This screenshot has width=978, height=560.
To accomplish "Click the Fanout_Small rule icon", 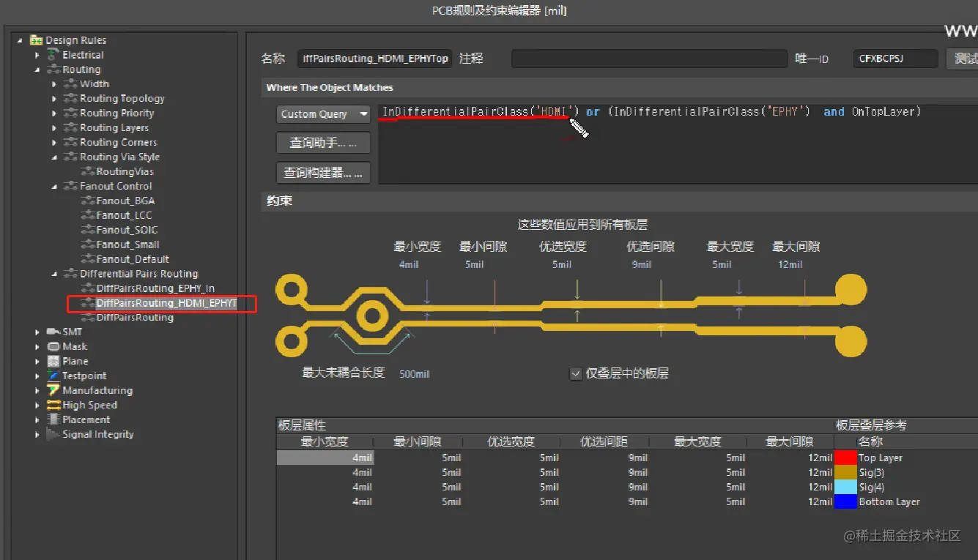I will pyautogui.click(x=88, y=245).
